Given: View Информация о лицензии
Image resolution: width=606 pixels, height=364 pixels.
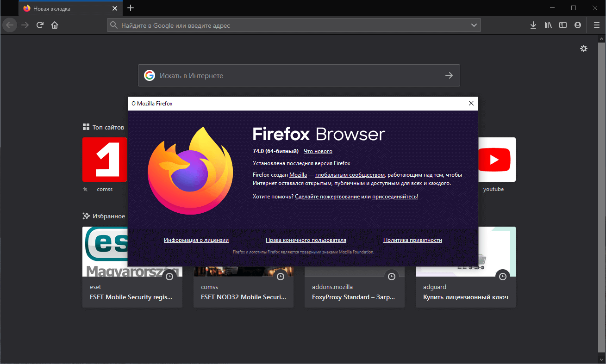Looking at the screenshot, I should coord(196,240).
